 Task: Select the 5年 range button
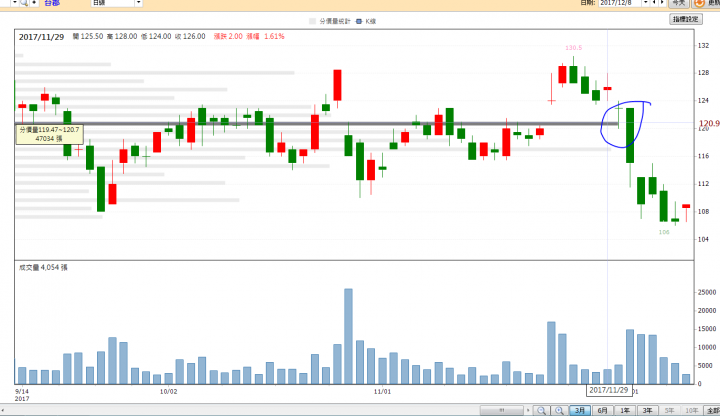click(x=669, y=410)
